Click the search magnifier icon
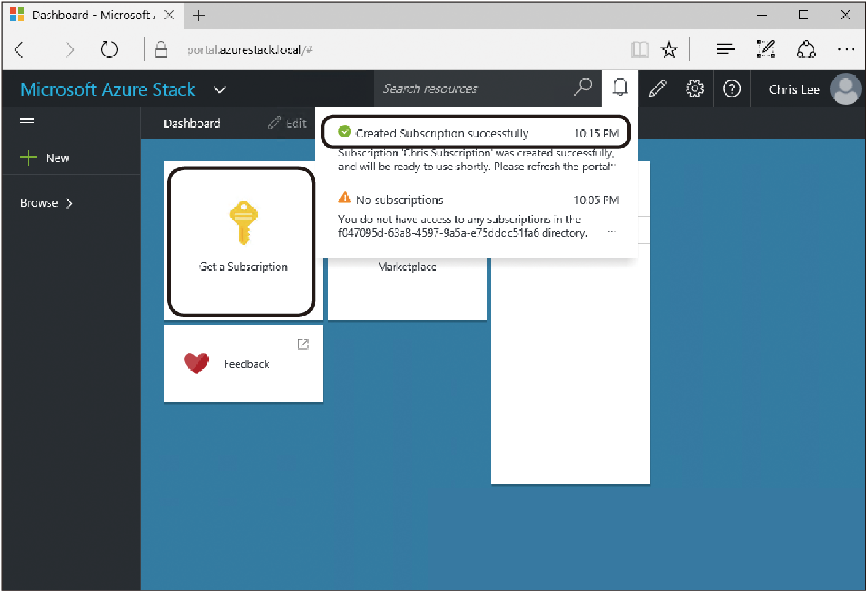The width and height of the screenshot is (868, 593). [583, 88]
